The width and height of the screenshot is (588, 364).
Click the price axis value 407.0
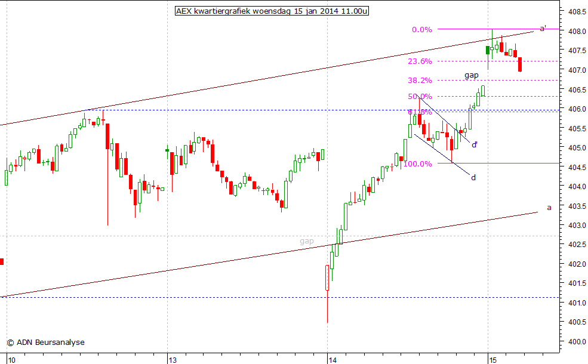(x=577, y=70)
